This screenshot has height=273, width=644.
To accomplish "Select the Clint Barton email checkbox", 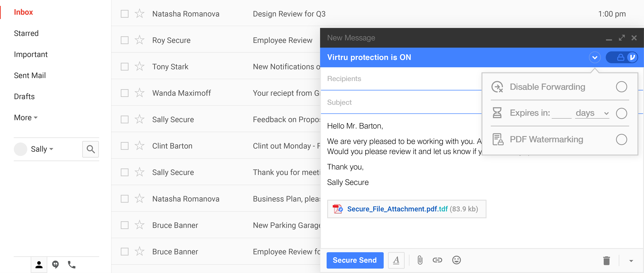I will tap(124, 146).
